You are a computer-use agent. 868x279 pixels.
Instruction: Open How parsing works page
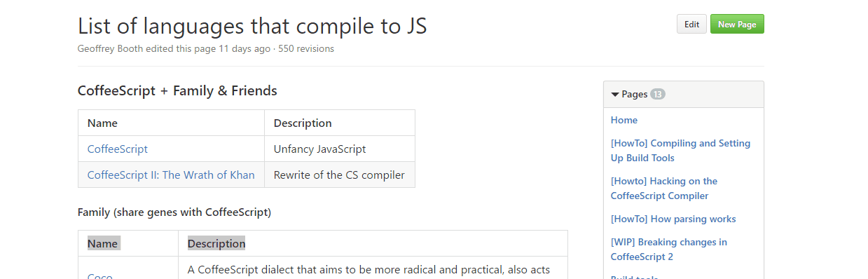click(673, 219)
